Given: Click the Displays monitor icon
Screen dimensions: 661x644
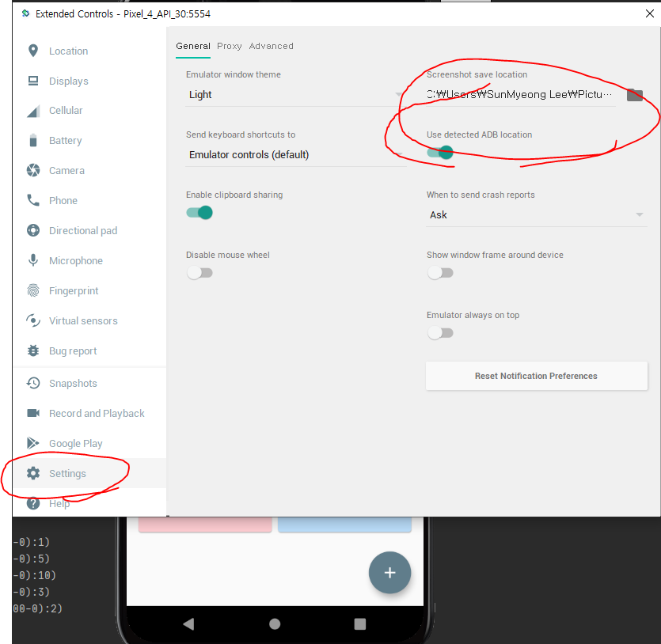Looking at the screenshot, I should click(33, 81).
